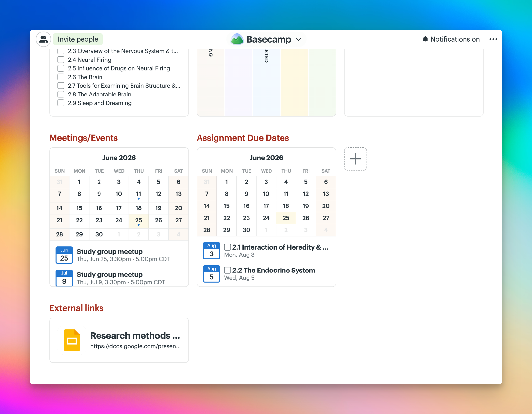Select June 30 in Meetings/Events calendar
The image size is (532, 414).
pos(99,234)
